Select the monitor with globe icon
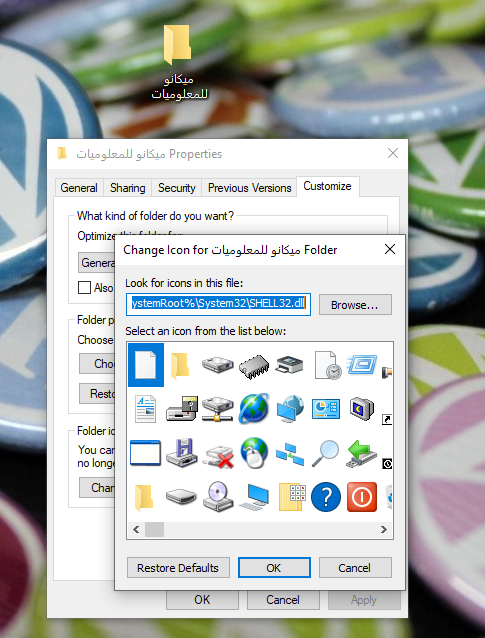Viewport: 485px width, 638px height. click(x=290, y=409)
